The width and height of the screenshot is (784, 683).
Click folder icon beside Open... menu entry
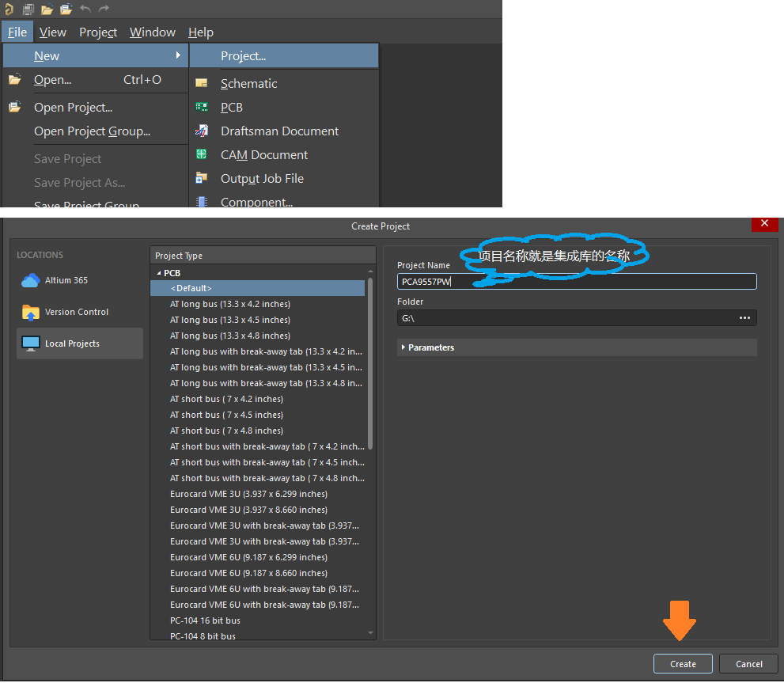point(14,79)
